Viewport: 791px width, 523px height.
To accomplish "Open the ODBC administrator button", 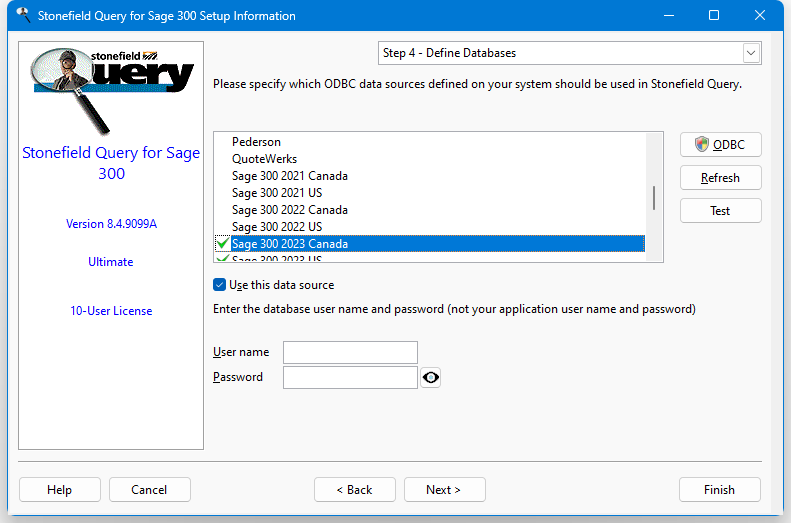I will pos(720,145).
